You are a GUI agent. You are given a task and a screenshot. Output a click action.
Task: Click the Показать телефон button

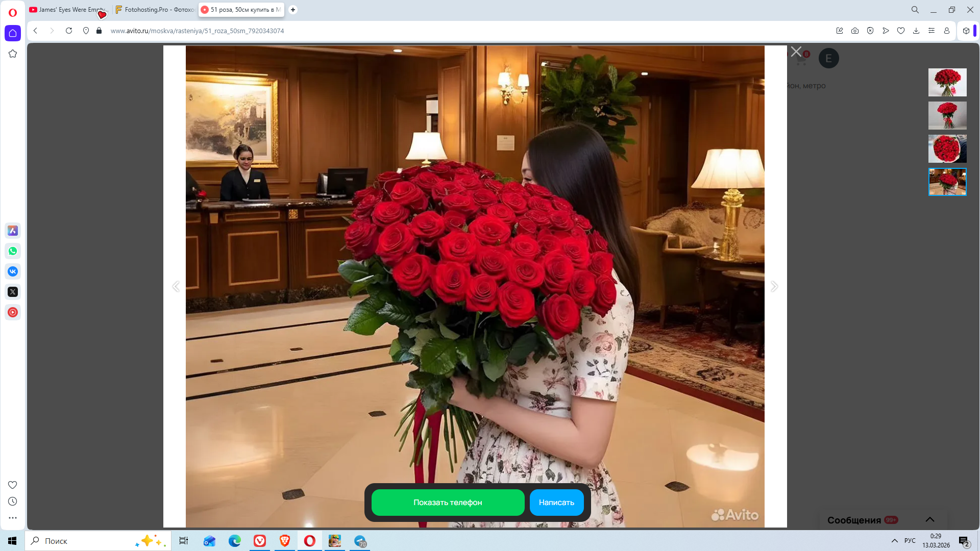pos(448,503)
